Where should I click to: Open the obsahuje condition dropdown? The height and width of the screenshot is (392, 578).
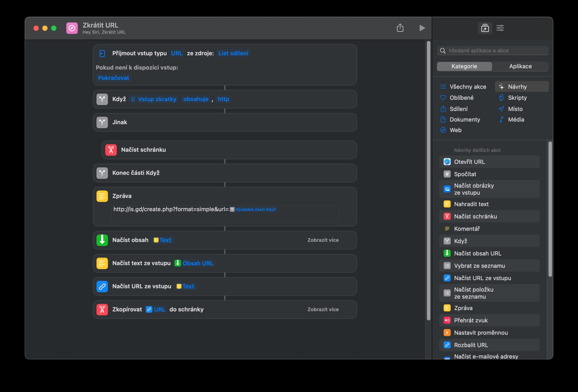coord(196,99)
